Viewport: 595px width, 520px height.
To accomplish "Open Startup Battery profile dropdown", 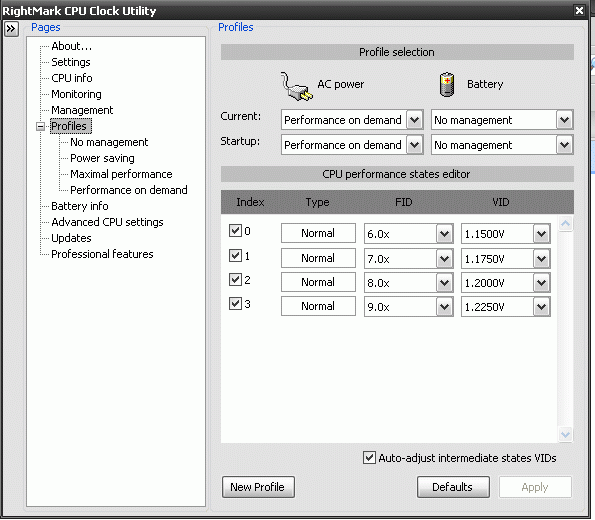I will click(x=565, y=145).
